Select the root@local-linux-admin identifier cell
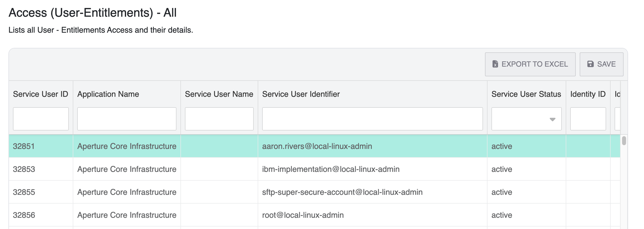Viewport: 644px width, 229px height. click(x=303, y=215)
